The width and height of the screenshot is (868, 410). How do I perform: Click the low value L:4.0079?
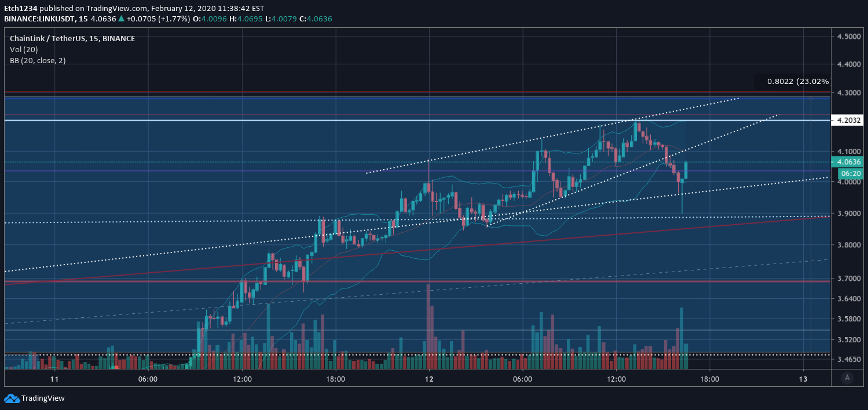pyautogui.click(x=282, y=19)
